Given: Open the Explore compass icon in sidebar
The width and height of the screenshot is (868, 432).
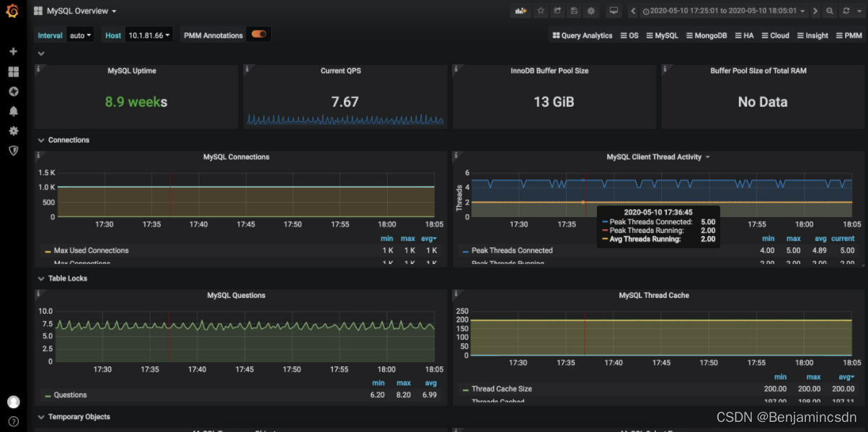Looking at the screenshot, I should tap(13, 92).
